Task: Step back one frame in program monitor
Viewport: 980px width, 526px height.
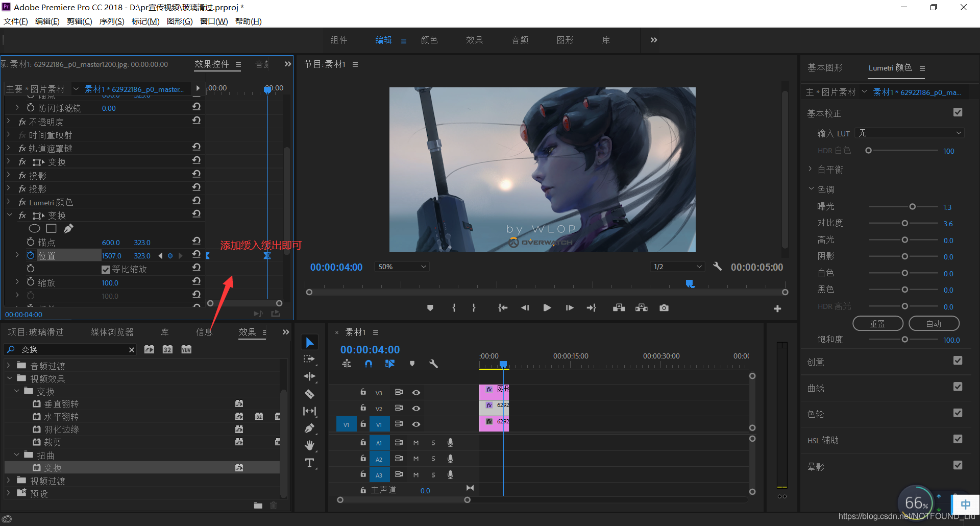Action: tap(525, 308)
